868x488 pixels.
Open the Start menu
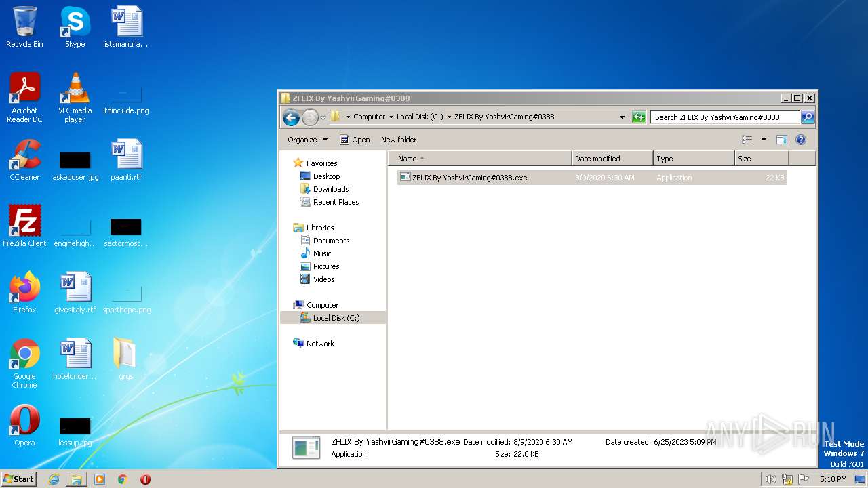[x=18, y=479]
